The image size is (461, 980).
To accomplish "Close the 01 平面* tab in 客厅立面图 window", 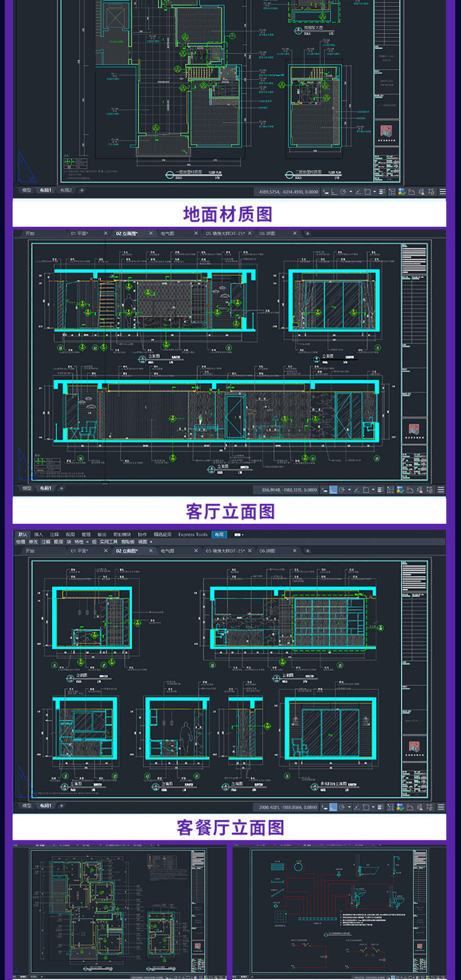I will coord(105,234).
